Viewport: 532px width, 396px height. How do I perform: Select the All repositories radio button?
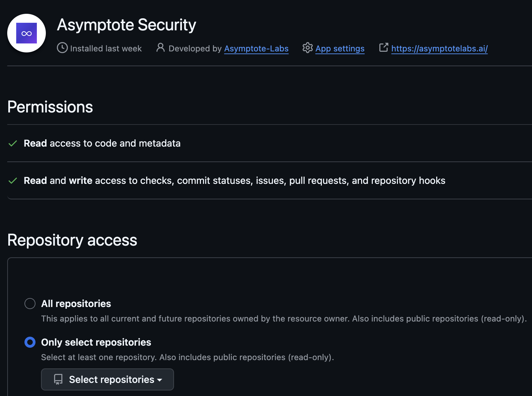30,304
